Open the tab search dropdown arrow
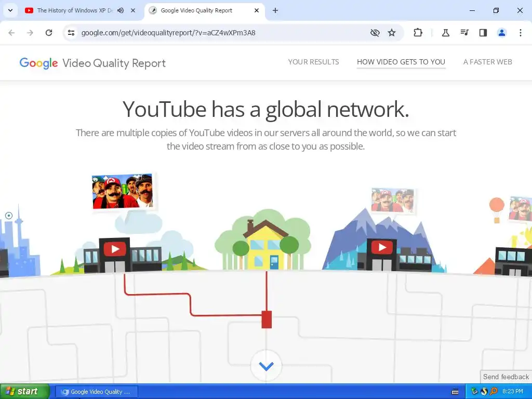The width and height of the screenshot is (532, 399). 10,10
